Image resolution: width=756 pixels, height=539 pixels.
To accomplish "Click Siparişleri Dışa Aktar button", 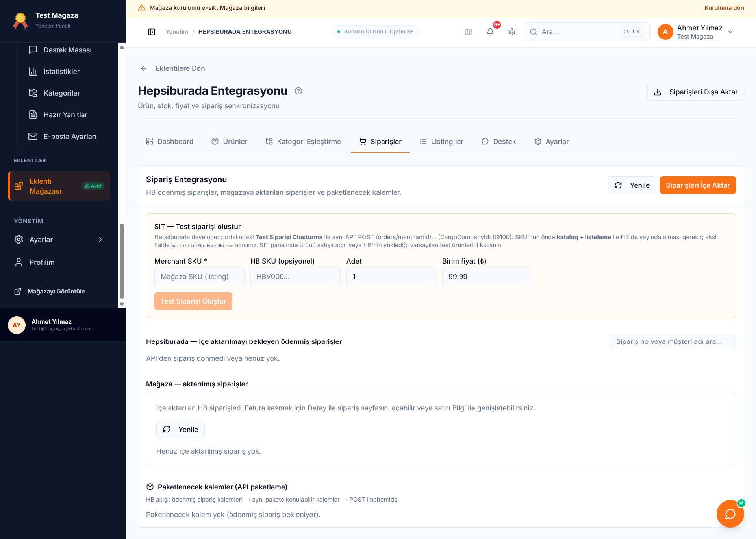I will tap(696, 92).
